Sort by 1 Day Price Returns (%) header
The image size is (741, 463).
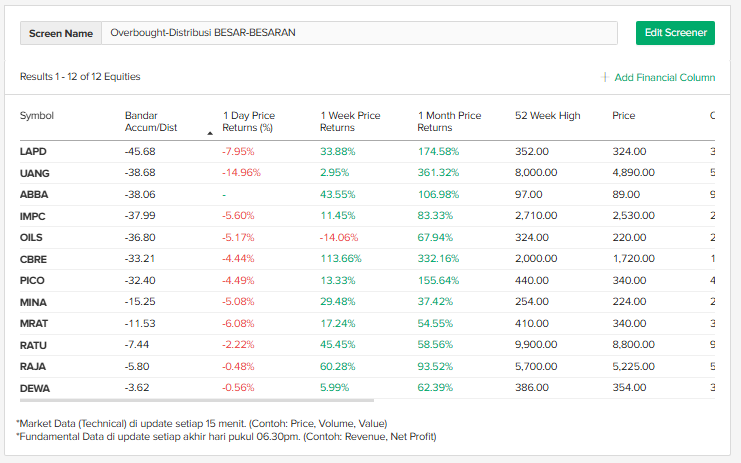(248, 121)
